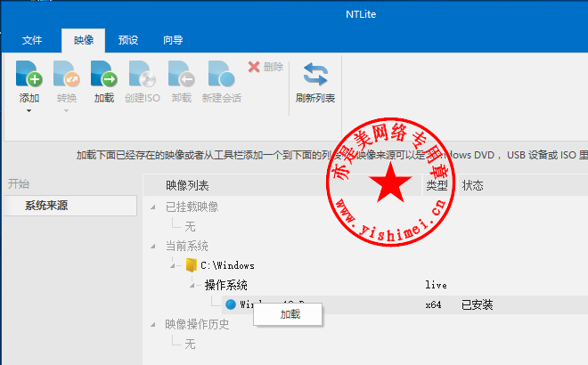Click the 已安装 status cell
Viewport: 588px width, 365px height.
(477, 304)
